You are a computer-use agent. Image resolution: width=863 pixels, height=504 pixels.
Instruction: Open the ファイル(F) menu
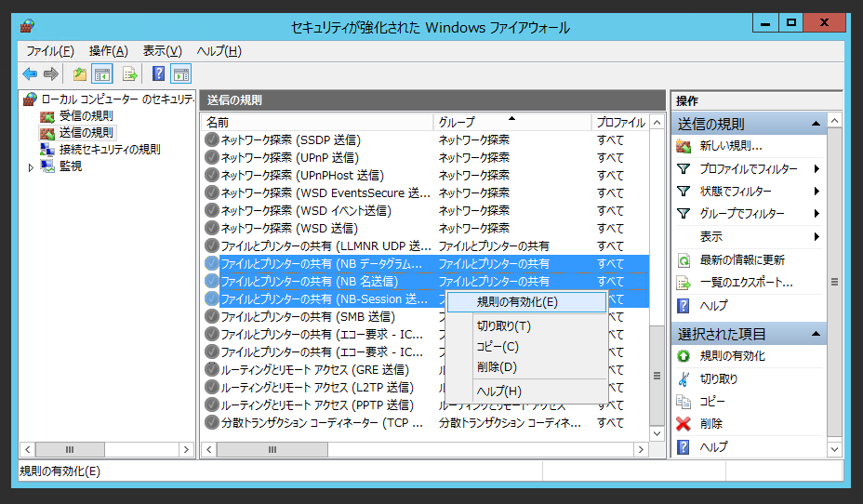[50, 51]
